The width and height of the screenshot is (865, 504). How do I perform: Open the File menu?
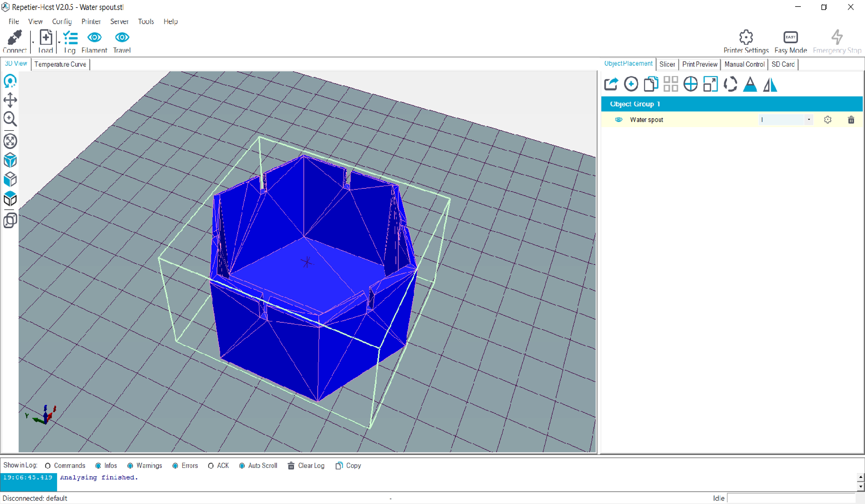pyautogui.click(x=14, y=22)
